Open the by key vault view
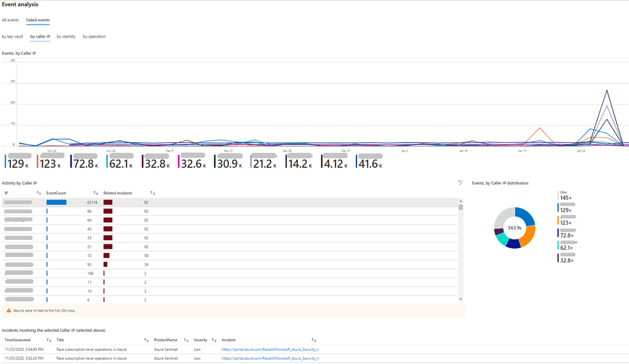Viewport: 629px width, 364px height. pos(13,37)
